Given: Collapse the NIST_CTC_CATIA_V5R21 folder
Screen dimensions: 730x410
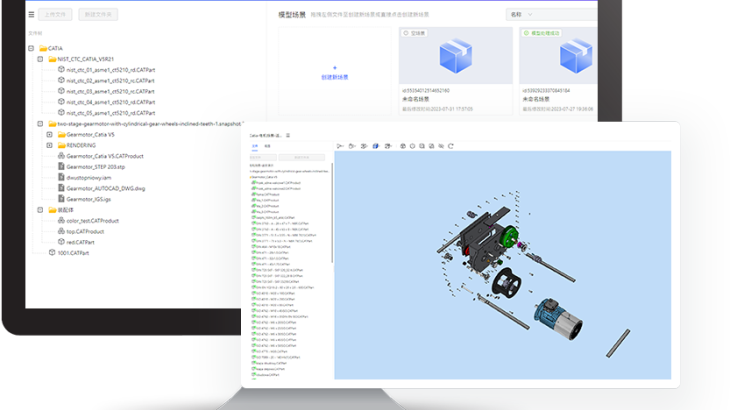Looking at the screenshot, I should click(x=40, y=59).
